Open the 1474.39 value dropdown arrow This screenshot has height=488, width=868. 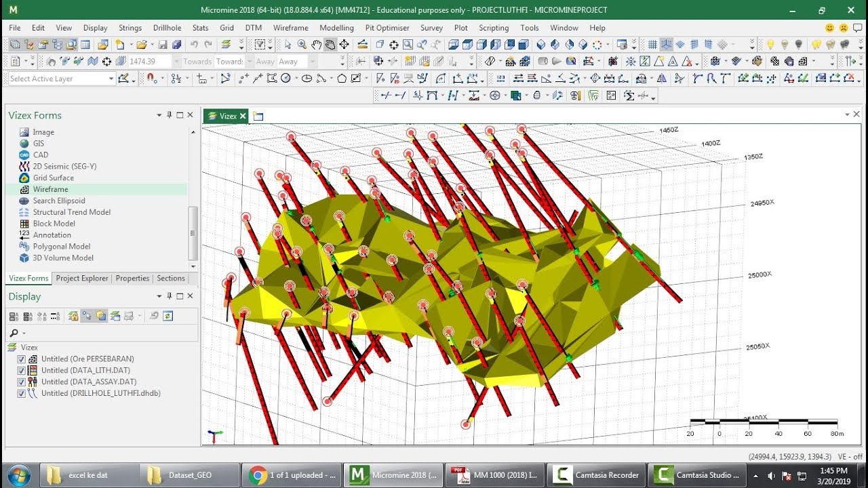pos(176,62)
